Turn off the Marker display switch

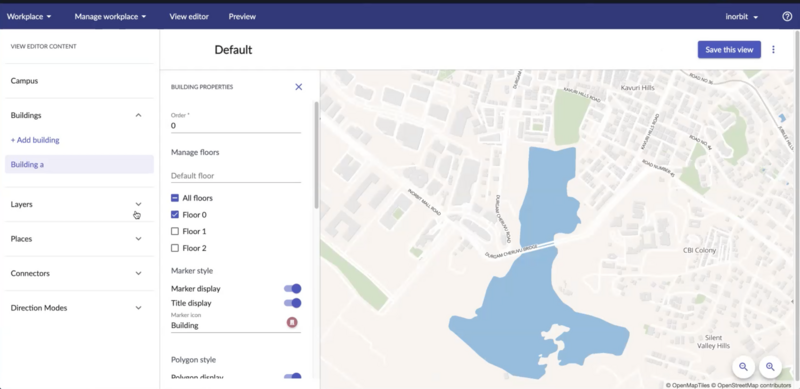(x=292, y=288)
